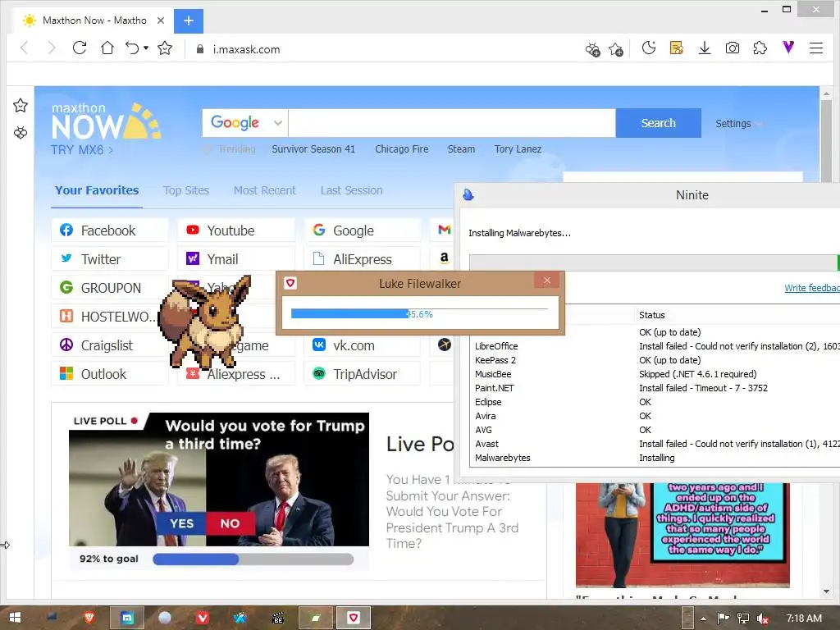
Task: Open the Ymail favorite tile
Action: [236, 259]
